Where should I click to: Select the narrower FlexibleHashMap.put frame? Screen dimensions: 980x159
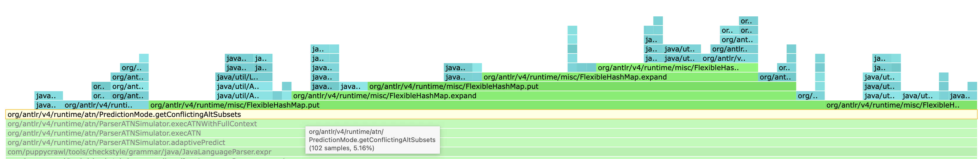click(582, 86)
